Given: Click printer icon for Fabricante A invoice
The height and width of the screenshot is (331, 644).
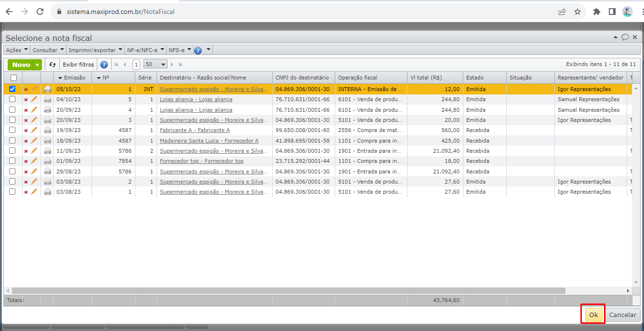Looking at the screenshot, I should [x=47, y=130].
